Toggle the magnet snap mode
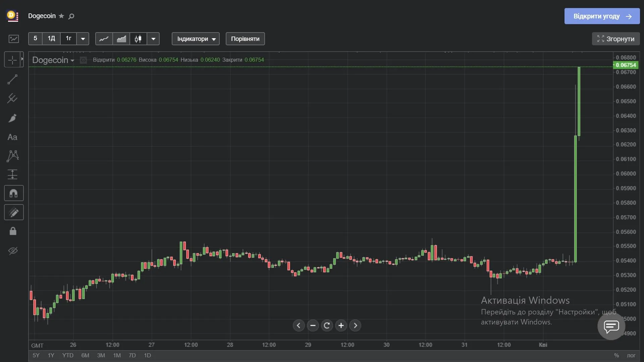The image size is (644, 362). [14, 193]
